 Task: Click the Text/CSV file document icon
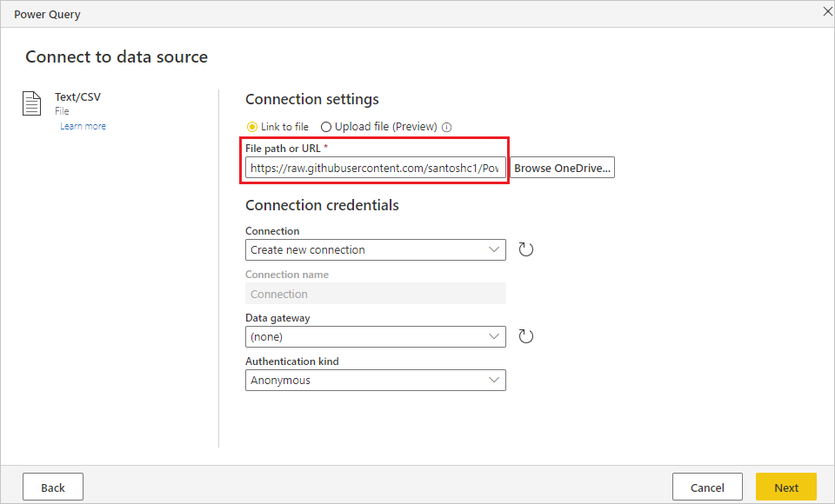point(31,103)
